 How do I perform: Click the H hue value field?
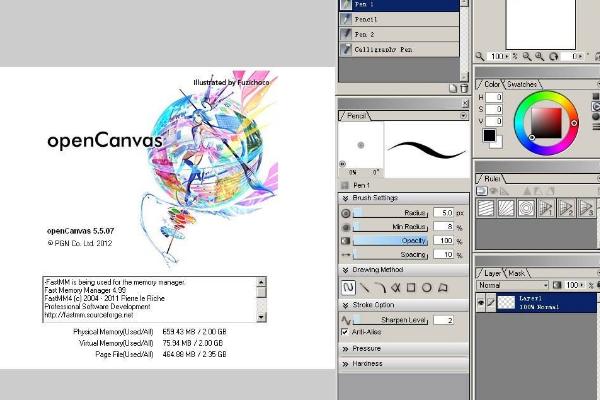494,97
